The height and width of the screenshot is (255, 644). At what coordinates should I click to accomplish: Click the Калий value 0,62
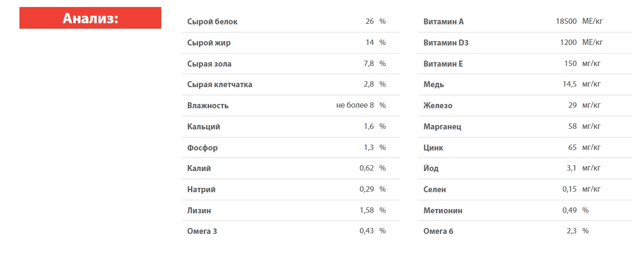(x=366, y=168)
